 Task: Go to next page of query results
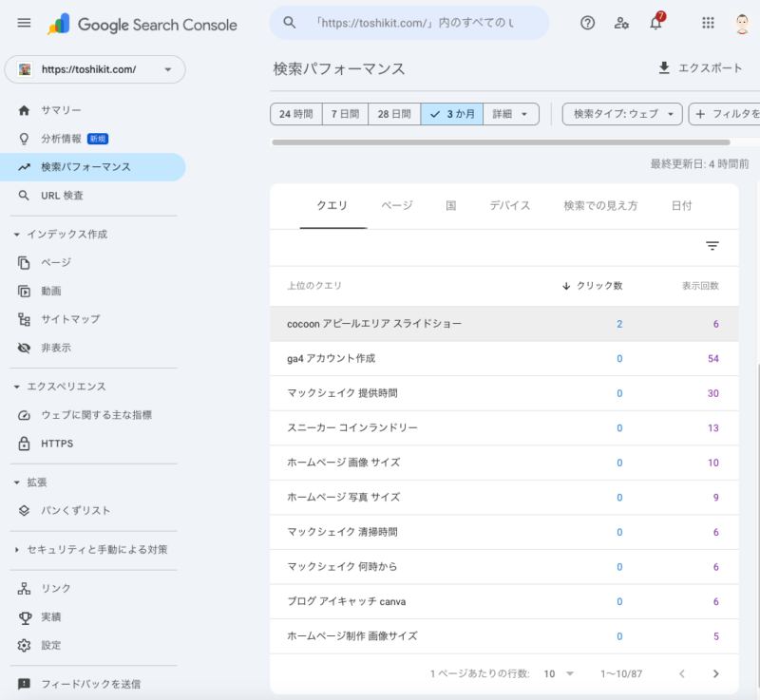(716, 673)
